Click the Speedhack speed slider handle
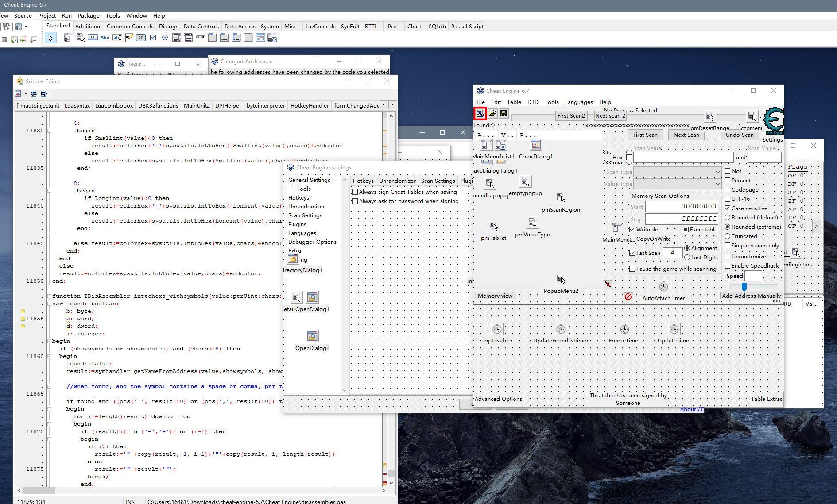The image size is (837, 504). pyautogui.click(x=744, y=287)
